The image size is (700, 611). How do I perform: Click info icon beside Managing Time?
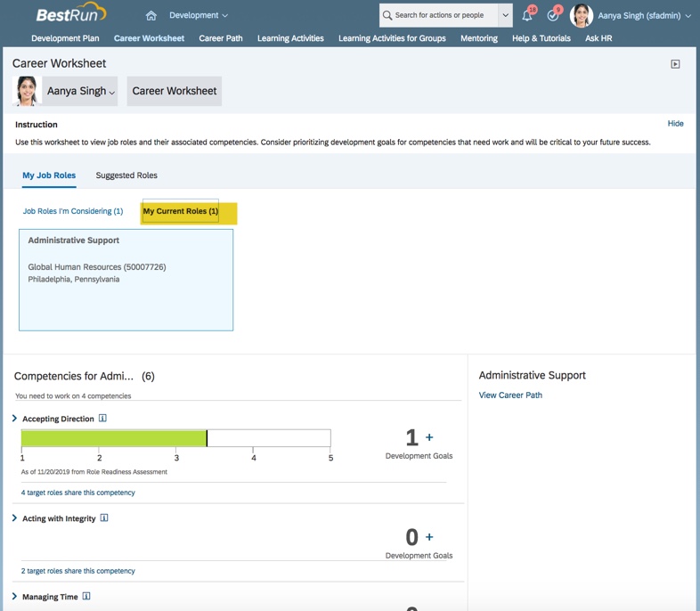(x=86, y=597)
